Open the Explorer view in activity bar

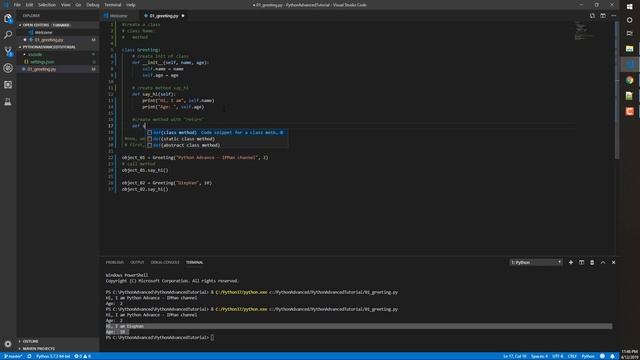click(8, 18)
